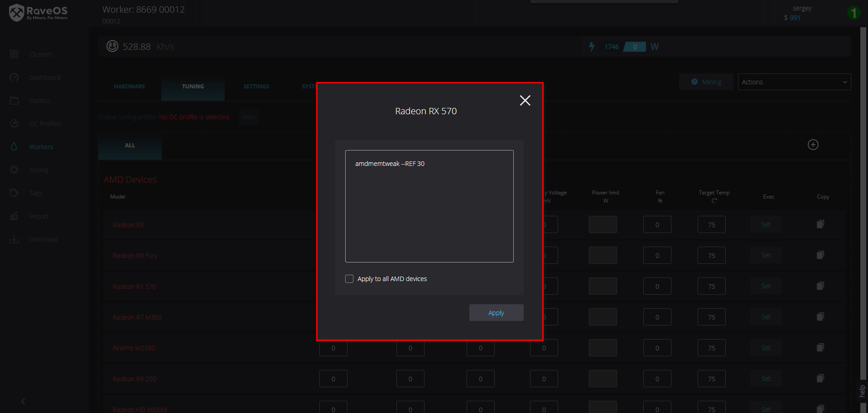The height and width of the screenshot is (413, 868).
Task: Copy settings of Radeon R9 200 row
Action: [820, 379]
